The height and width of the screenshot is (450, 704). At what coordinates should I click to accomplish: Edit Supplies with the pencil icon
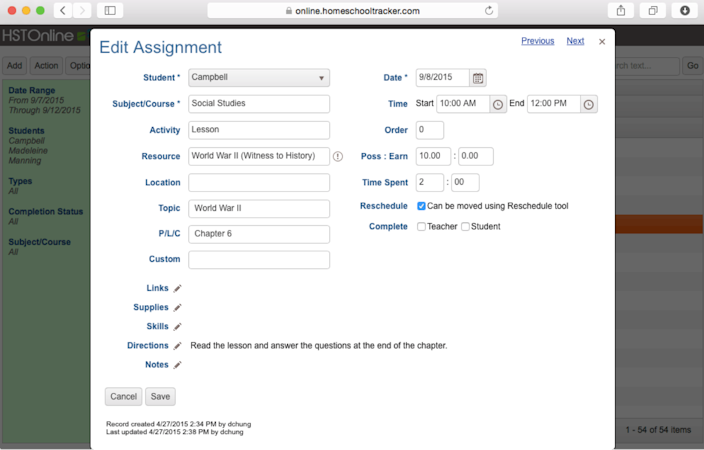point(177,308)
